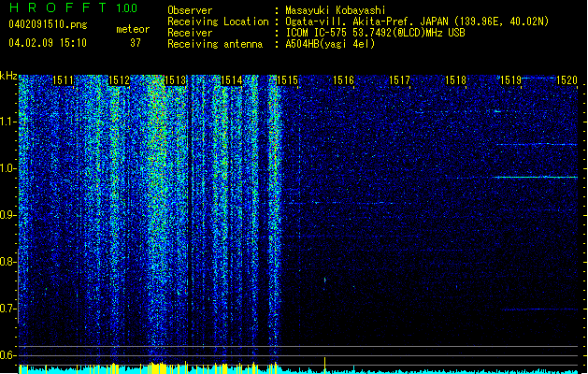588x374 pixels.
Task: Click the 1512 time marker
Action: click(x=119, y=80)
